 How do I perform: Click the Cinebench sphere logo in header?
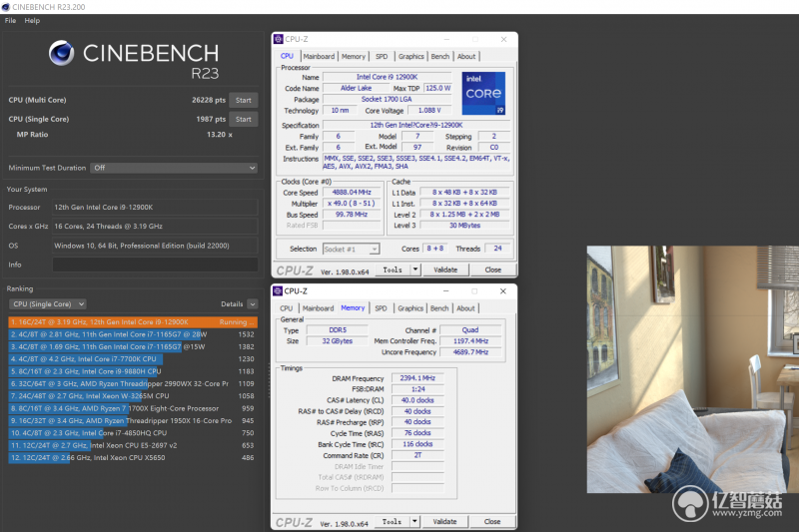pyautogui.click(x=62, y=53)
